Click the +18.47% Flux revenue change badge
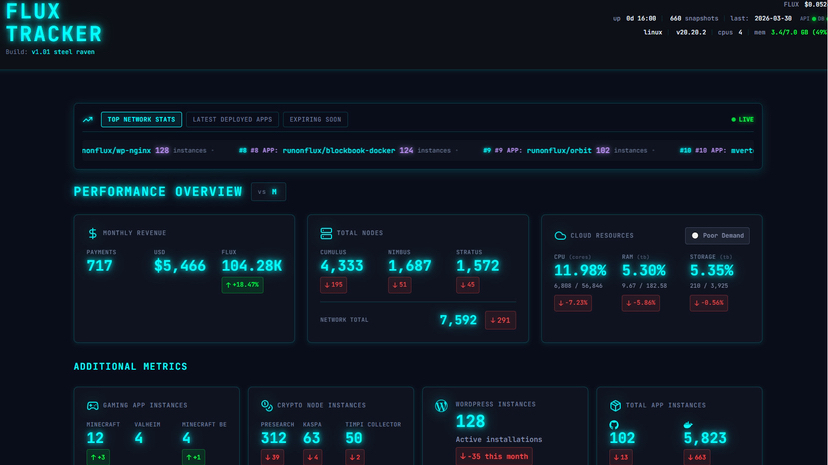Image resolution: width=828 pixels, height=465 pixels. pos(242,285)
